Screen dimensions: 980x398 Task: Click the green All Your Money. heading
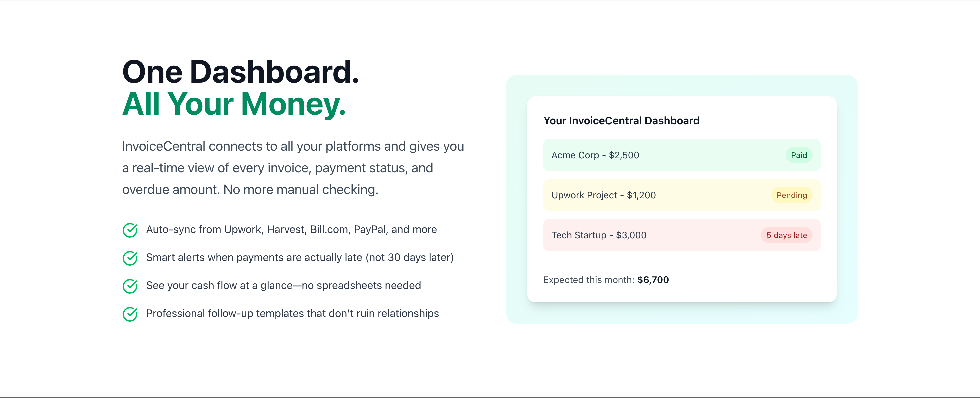234,104
